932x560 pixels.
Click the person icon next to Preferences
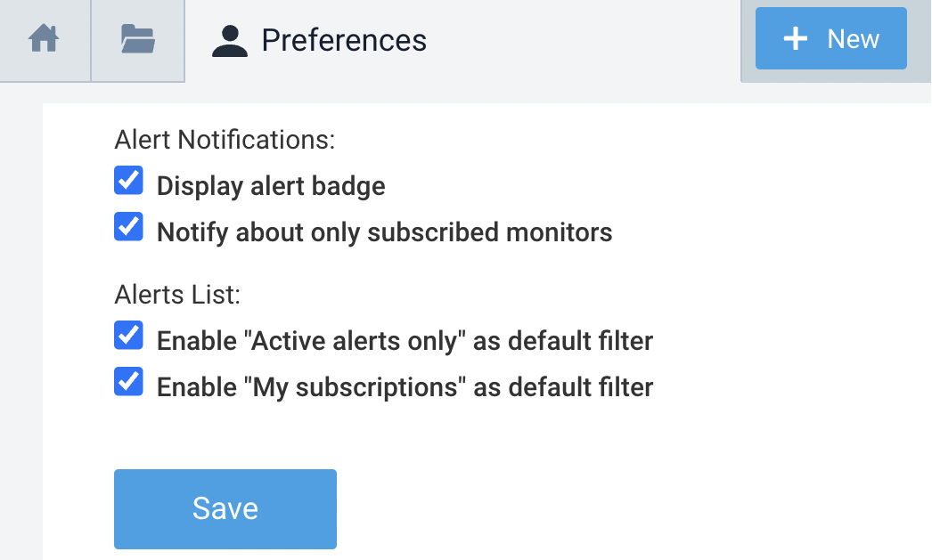(229, 39)
